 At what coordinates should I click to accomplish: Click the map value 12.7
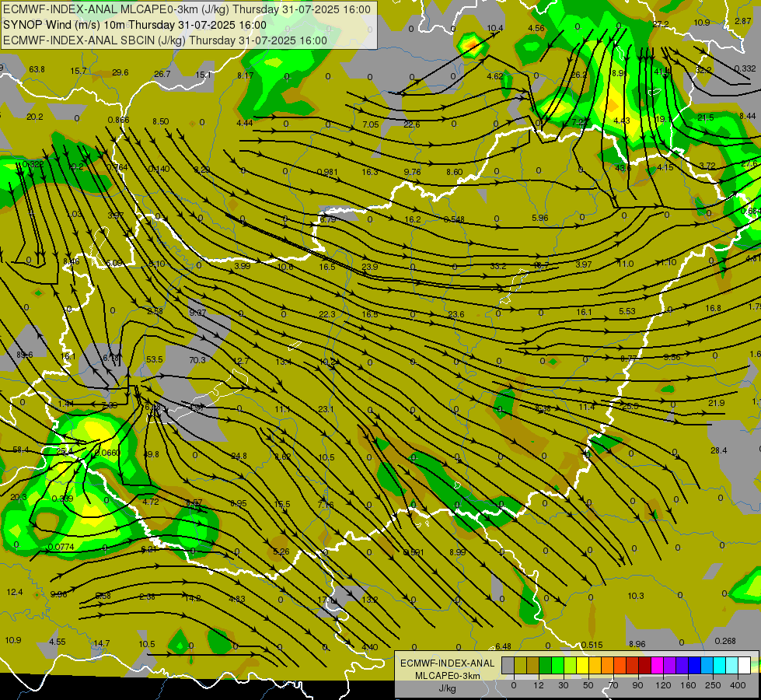point(241,361)
